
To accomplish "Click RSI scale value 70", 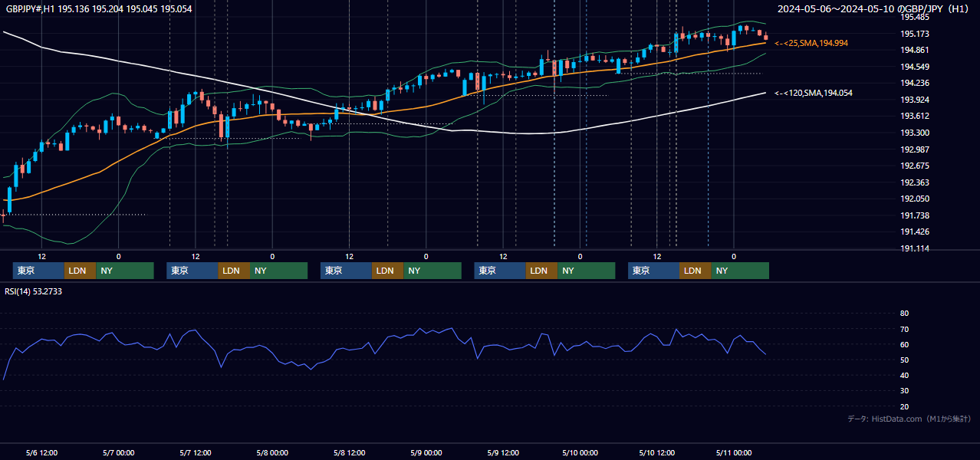I will click(x=904, y=329).
